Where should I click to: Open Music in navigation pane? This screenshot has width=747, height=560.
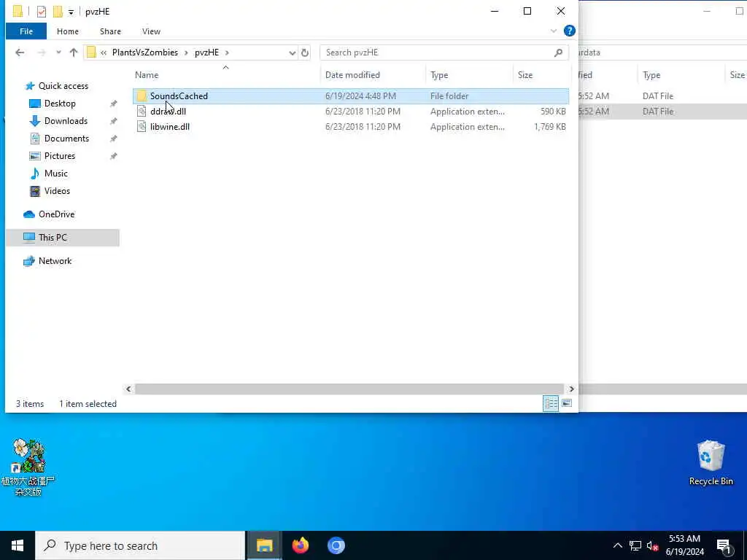point(55,174)
